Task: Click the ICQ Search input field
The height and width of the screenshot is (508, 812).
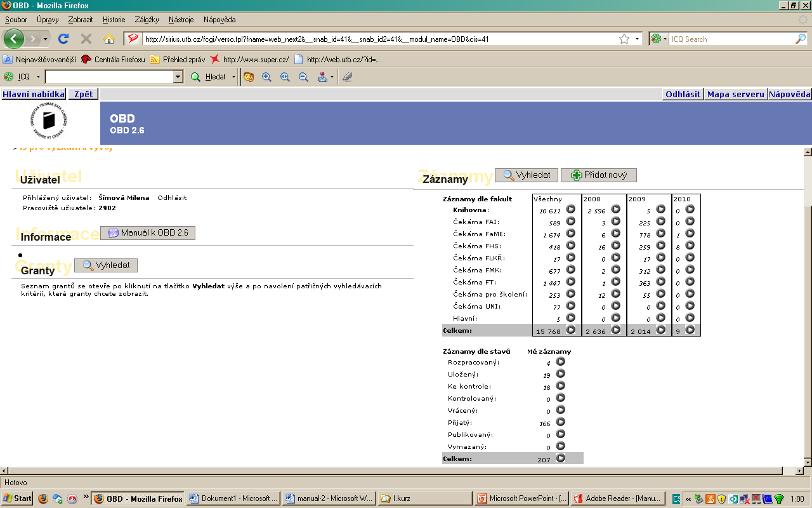Action: point(732,39)
